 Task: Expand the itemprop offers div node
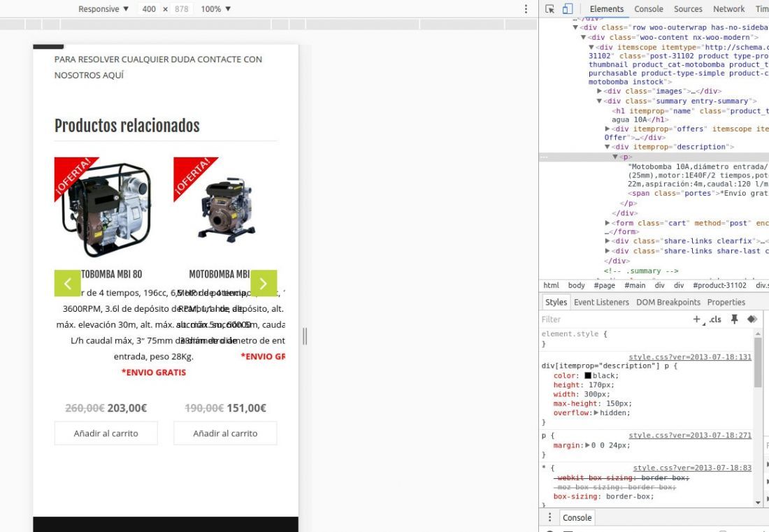tap(607, 129)
